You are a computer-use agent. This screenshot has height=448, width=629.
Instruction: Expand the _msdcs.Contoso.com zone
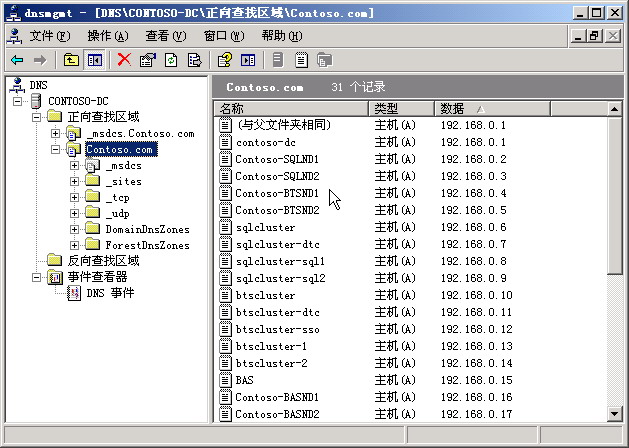55,133
